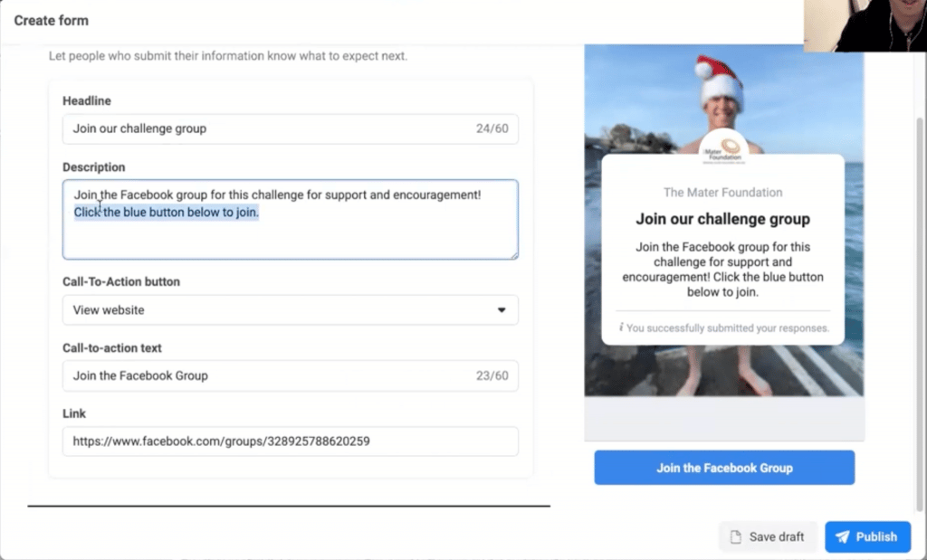Click the document icon inside Save draft
The height and width of the screenshot is (560, 927).
[735, 536]
